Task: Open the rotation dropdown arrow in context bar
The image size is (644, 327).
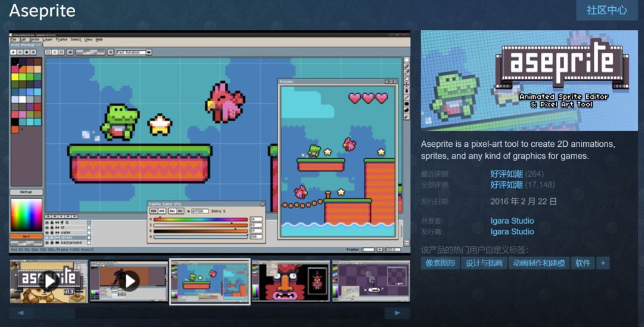Action: [148, 52]
